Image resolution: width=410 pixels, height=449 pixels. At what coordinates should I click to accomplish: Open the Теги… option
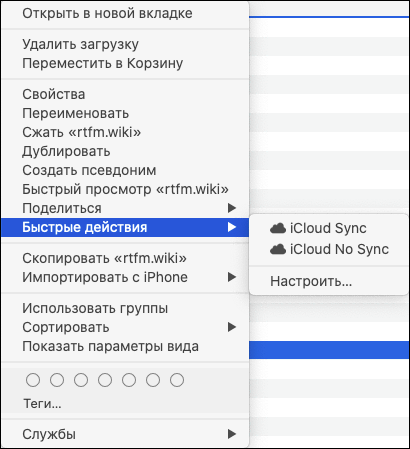coord(42,404)
